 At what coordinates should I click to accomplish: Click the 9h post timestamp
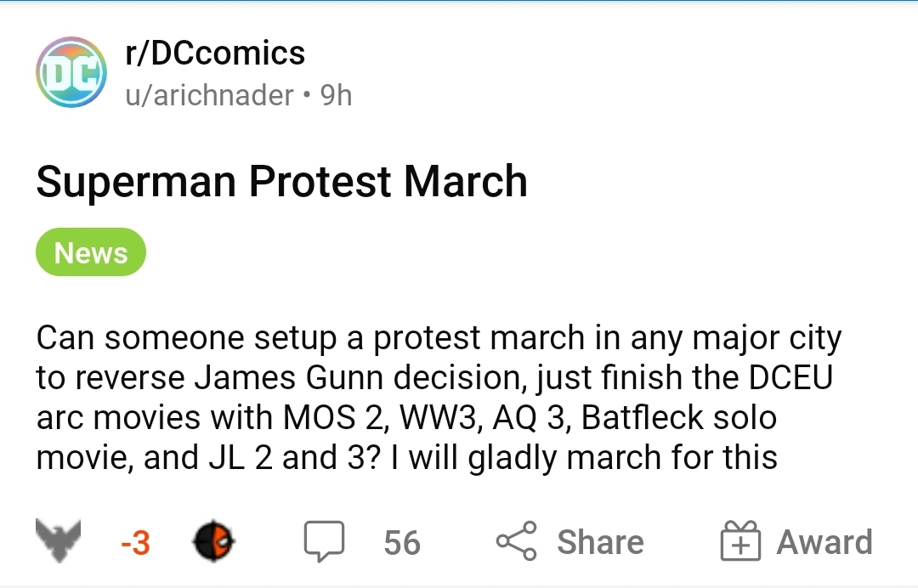336,95
